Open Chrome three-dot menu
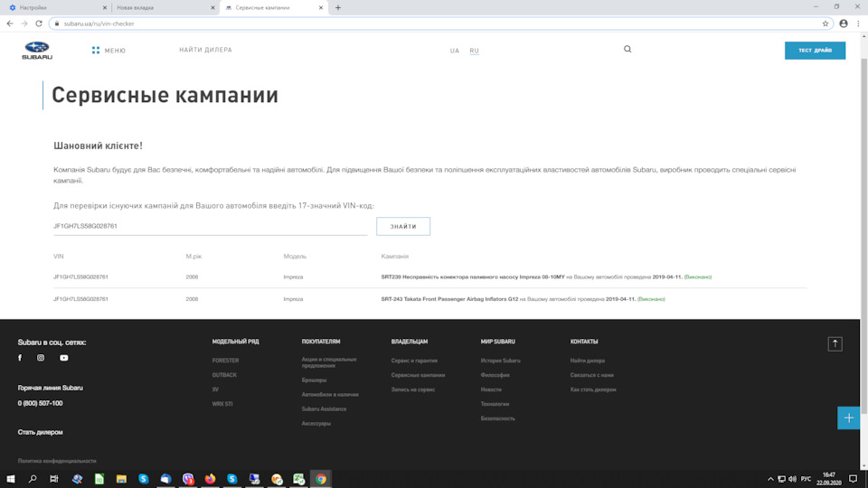Viewport: 868px width, 488px height. coord(858,23)
